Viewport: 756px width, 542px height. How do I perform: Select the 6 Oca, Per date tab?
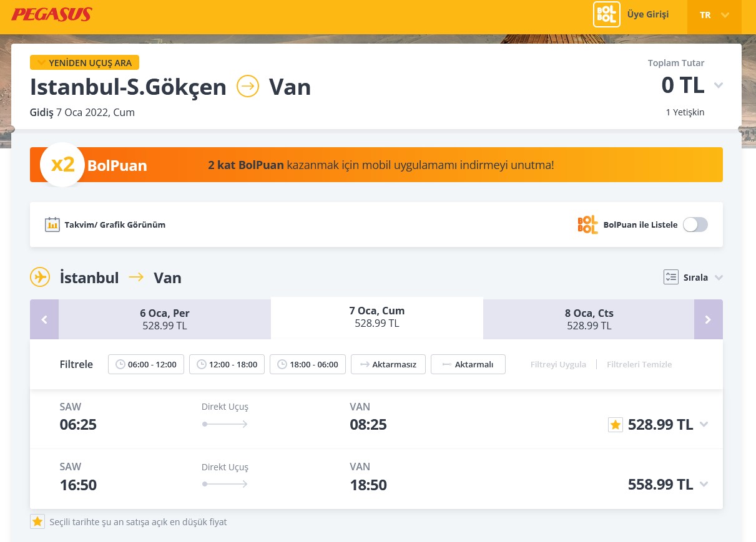[x=165, y=319]
